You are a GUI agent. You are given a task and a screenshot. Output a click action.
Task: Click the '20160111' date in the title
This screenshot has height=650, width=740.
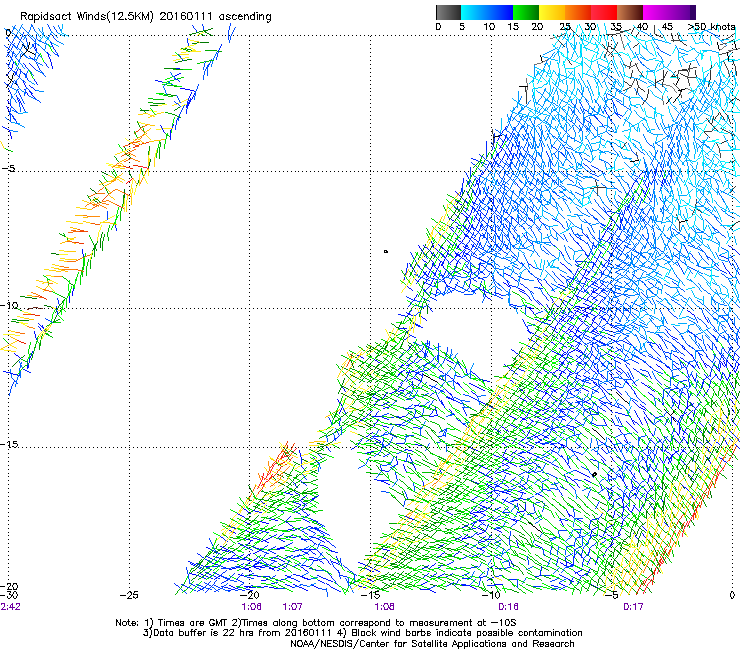(186, 16)
